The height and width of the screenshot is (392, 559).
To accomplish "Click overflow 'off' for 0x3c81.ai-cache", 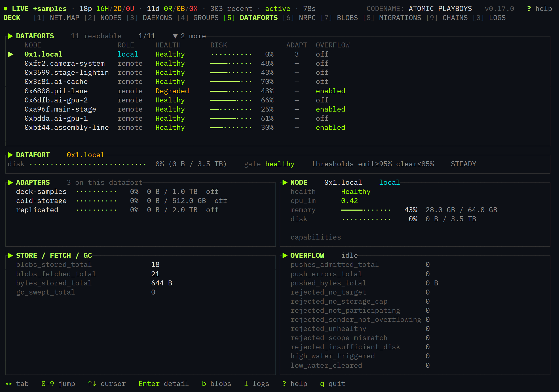I will tap(322, 82).
